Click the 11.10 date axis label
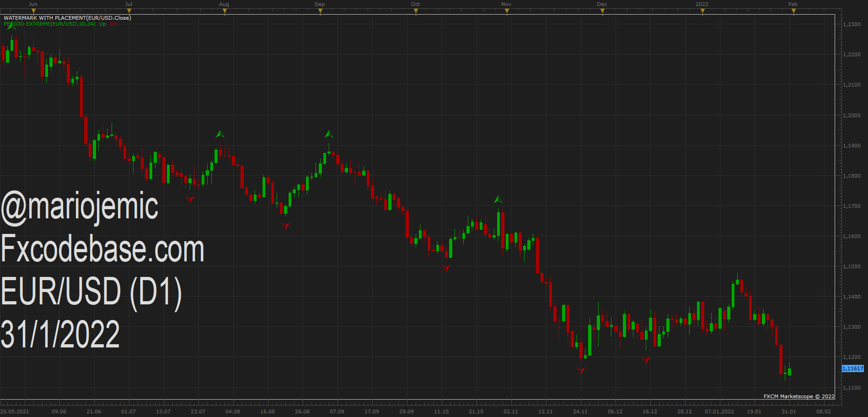The image size is (868, 417). coord(441,412)
